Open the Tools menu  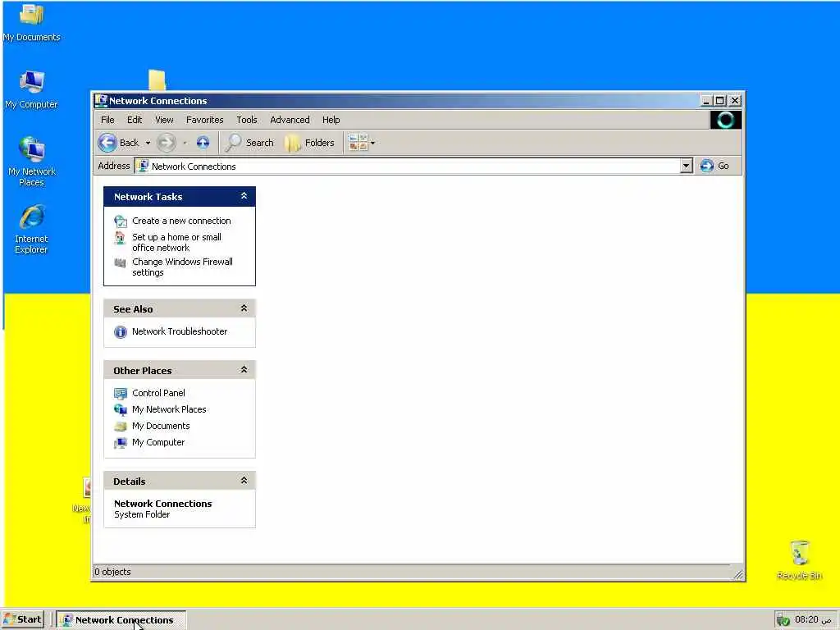246,120
